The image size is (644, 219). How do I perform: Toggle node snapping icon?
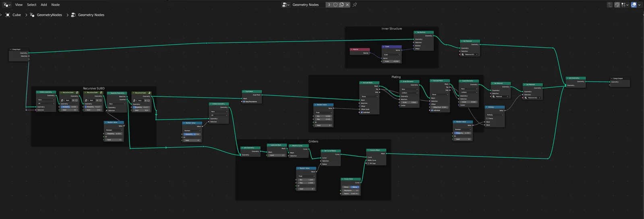pyautogui.click(x=617, y=5)
